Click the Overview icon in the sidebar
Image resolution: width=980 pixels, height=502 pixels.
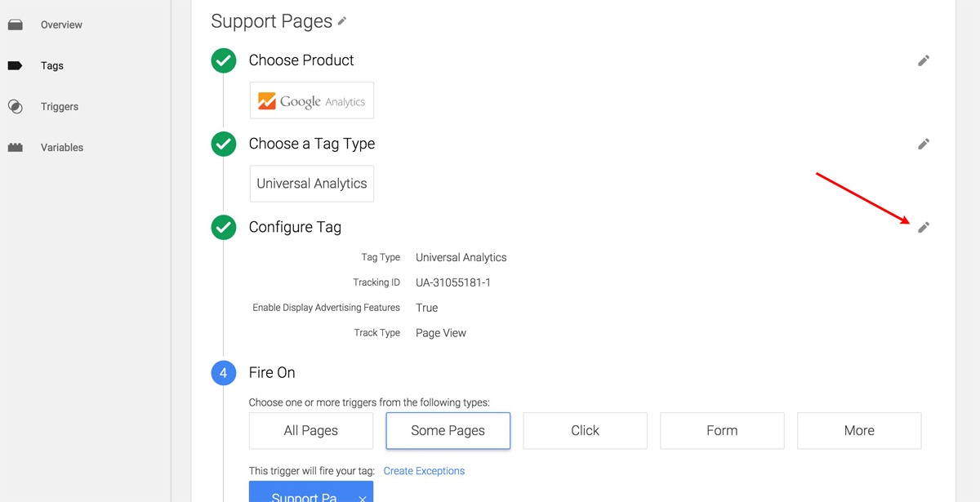(15, 25)
